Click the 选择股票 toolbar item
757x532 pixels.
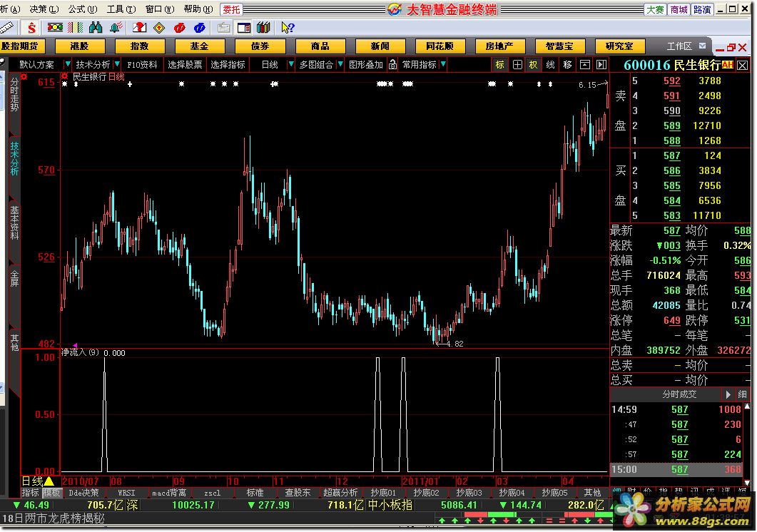click(185, 64)
